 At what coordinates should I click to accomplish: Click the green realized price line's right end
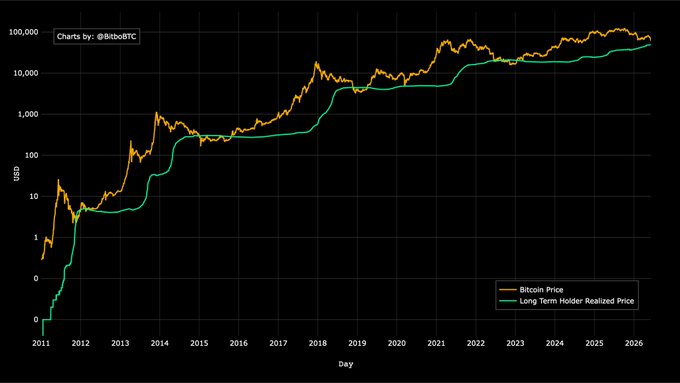(650, 45)
